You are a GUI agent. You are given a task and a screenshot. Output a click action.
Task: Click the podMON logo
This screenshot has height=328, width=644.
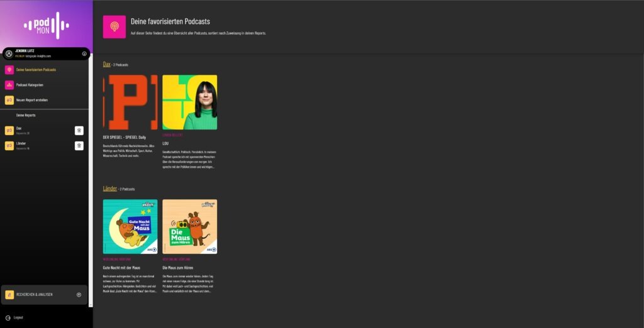[47, 26]
